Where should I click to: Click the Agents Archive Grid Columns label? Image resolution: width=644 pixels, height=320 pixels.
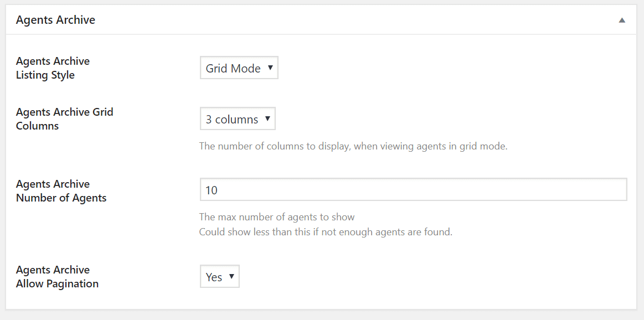tap(64, 119)
